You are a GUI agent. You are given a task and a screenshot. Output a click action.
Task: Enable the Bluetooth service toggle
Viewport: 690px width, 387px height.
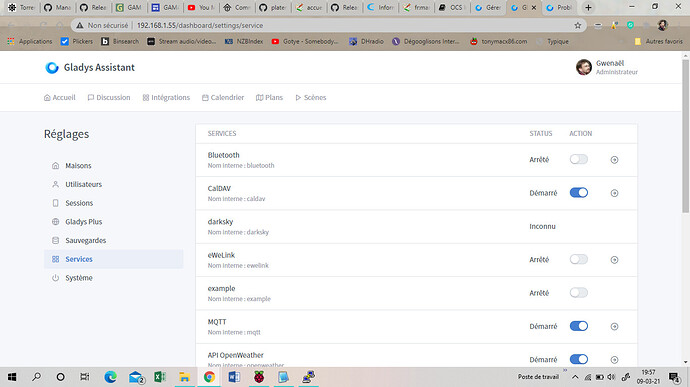pyautogui.click(x=579, y=159)
